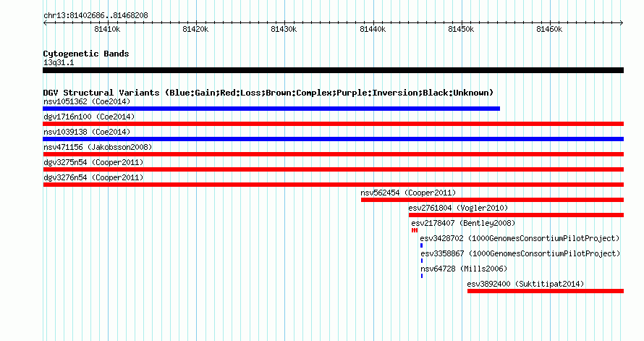The height and width of the screenshot is (341, 644).
Task: Click esv3428702 1000Genomes label
Action: tap(520, 238)
